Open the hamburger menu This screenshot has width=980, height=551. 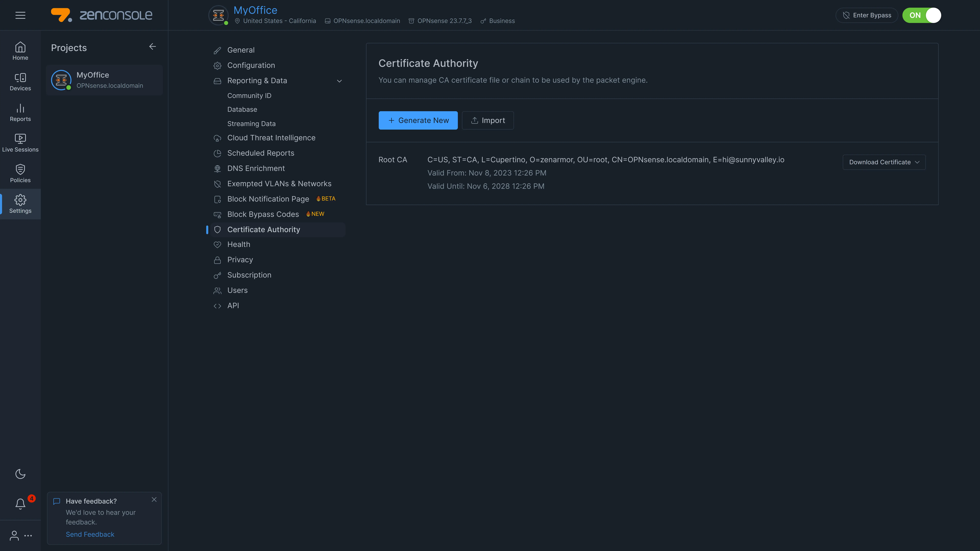pos(20,15)
